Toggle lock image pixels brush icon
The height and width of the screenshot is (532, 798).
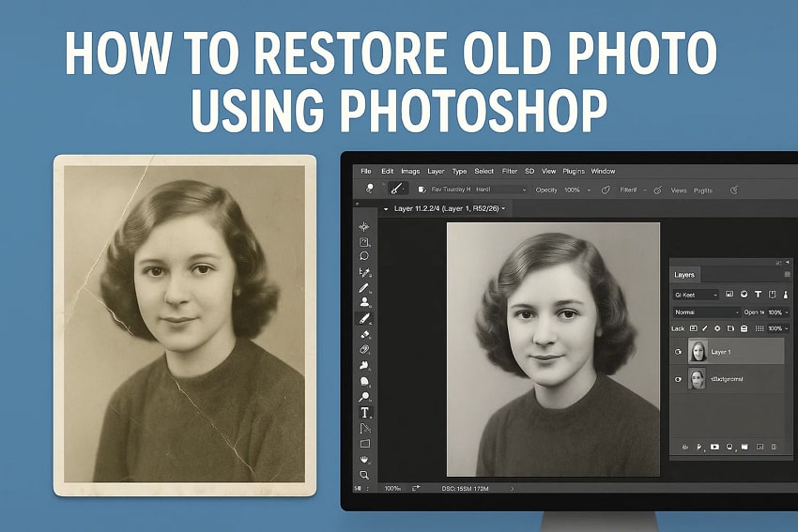(x=705, y=328)
